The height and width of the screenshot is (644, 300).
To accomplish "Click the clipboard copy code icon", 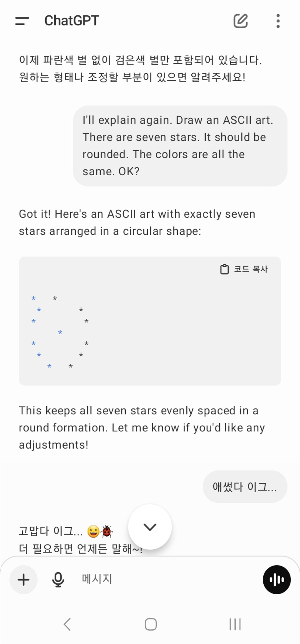I will 224,269.
